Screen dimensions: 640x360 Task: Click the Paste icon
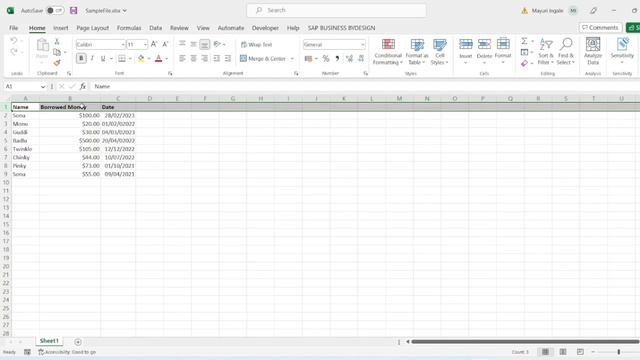[x=42, y=45]
